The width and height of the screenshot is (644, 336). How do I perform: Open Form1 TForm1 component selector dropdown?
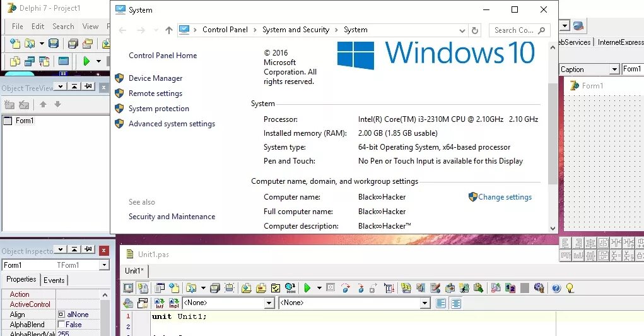[104, 265]
